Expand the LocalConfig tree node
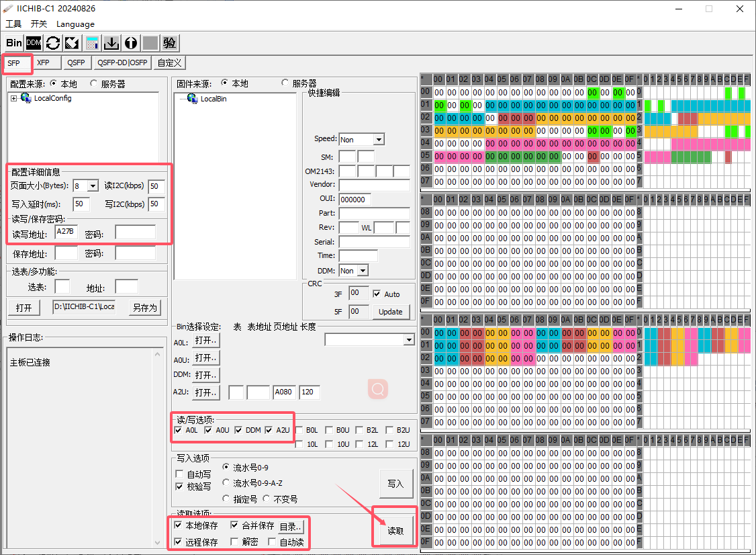This screenshot has width=756, height=555. (14, 98)
